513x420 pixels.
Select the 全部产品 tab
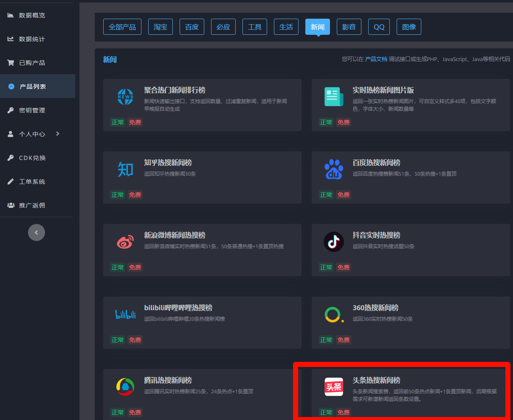pos(122,27)
